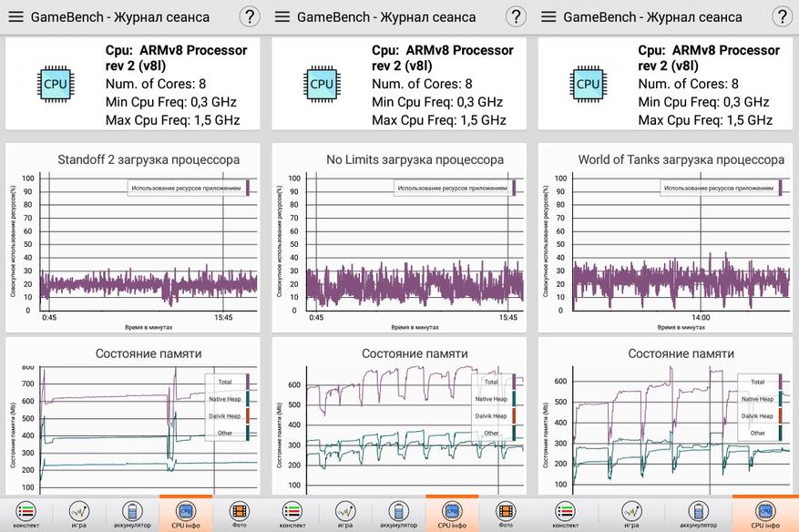This screenshot has width=799, height=532.
Task: Click Other legend swatch in World of Tanks memory chart
Action: click(780, 433)
